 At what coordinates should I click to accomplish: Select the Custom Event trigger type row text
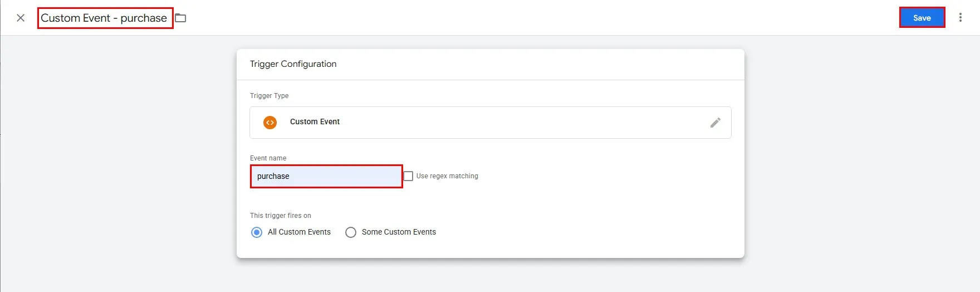(x=315, y=121)
